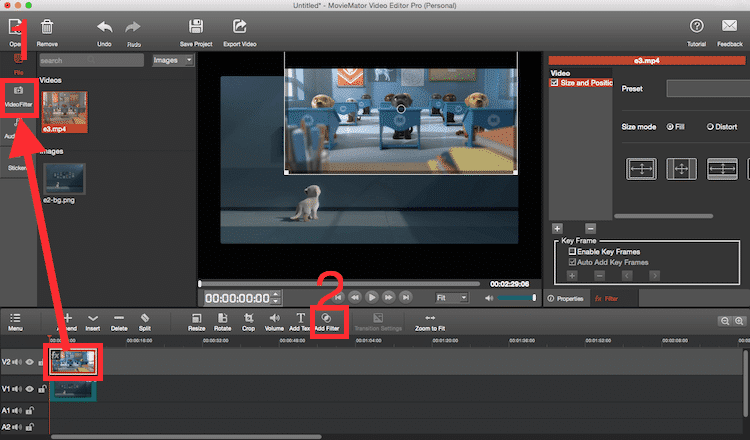750x440 pixels.
Task: Open VideoFilter sidebar panel
Action: (19, 97)
